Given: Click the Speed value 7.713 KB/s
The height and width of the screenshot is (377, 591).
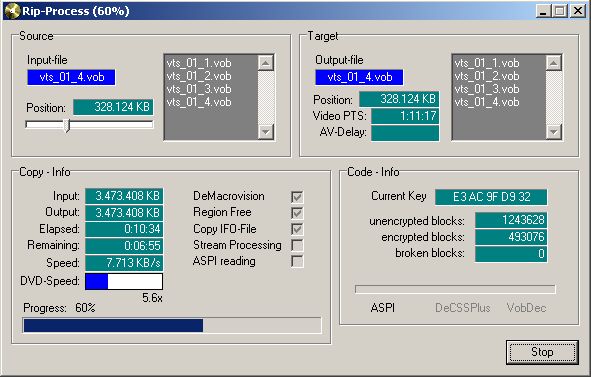Looking at the screenshot, I should point(124,263).
